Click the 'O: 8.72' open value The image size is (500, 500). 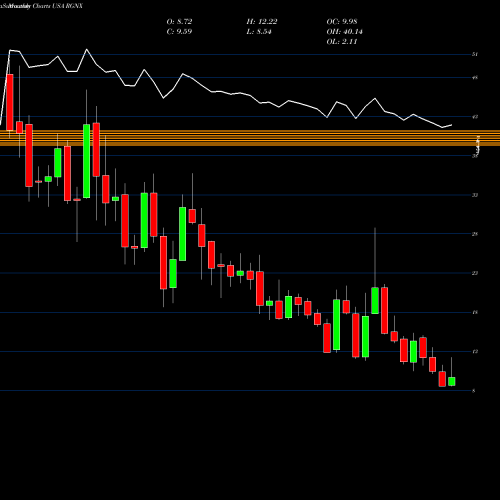coord(179,22)
